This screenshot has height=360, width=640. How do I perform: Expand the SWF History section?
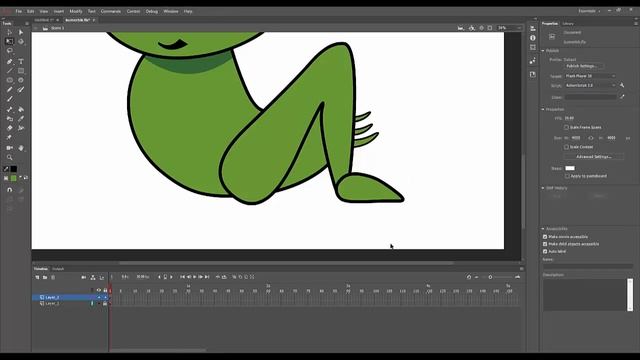(x=543, y=188)
